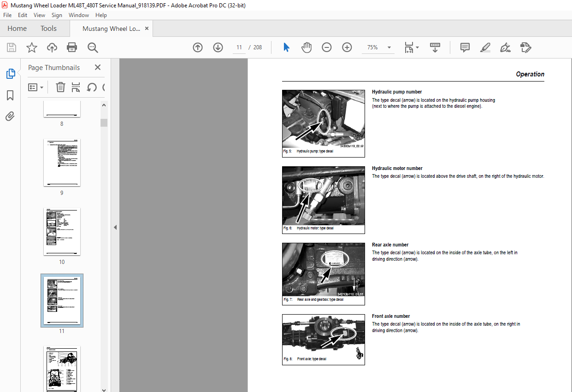Open the Help menu
The image size is (572, 392).
(101, 15)
